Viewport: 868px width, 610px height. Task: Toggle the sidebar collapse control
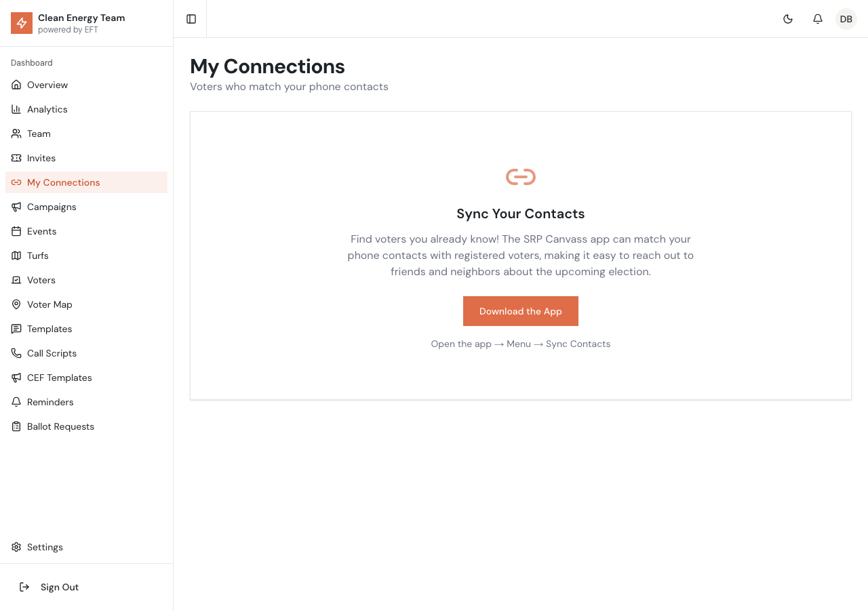[191, 18]
